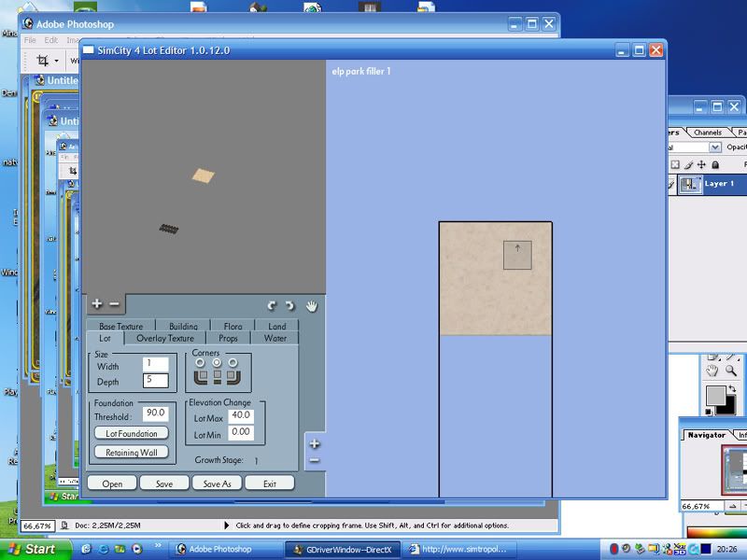Select the left corner radio option
Viewport: 747px width, 560px height.
pyautogui.click(x=200, y=363)
